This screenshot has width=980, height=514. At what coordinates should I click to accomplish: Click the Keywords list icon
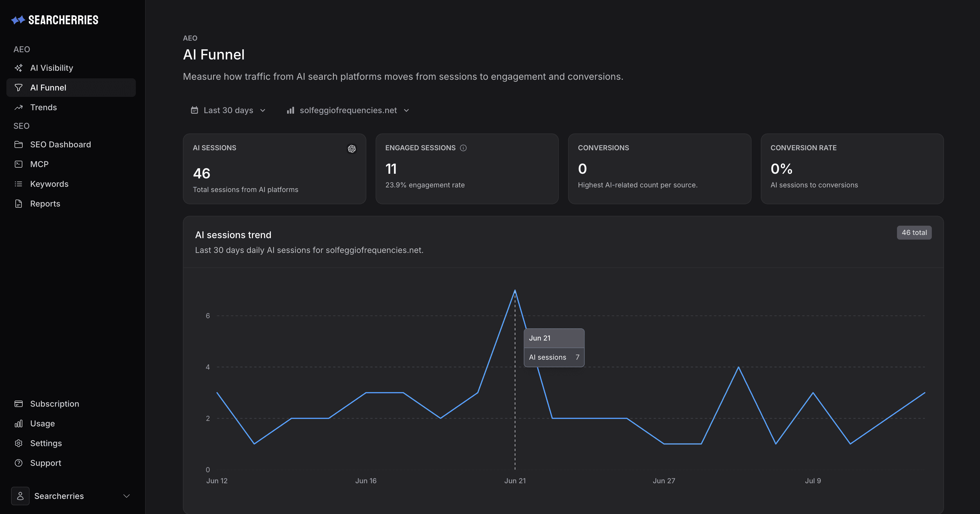pos(18,184)
